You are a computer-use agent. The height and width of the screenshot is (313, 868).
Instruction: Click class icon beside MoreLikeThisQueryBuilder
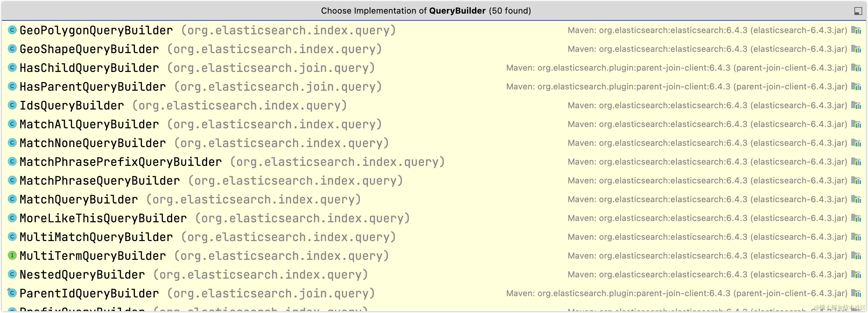(12, 218)
